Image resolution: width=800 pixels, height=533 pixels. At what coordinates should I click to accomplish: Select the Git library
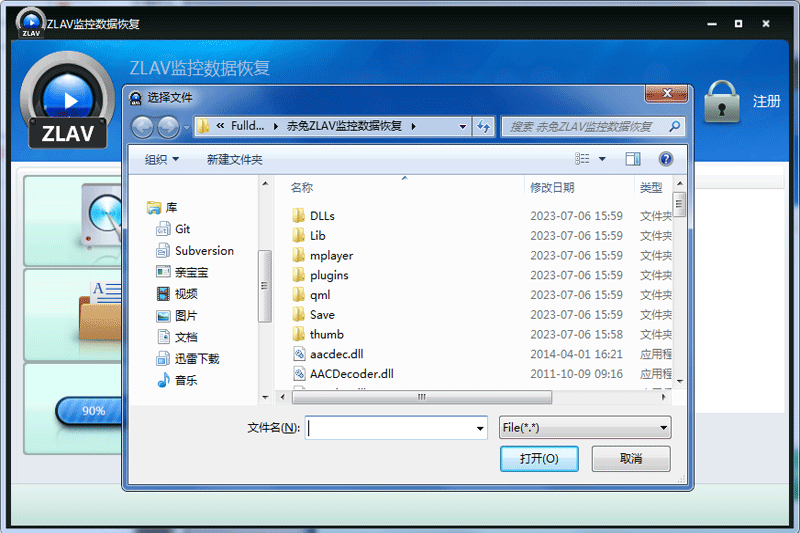pos(173,229)
